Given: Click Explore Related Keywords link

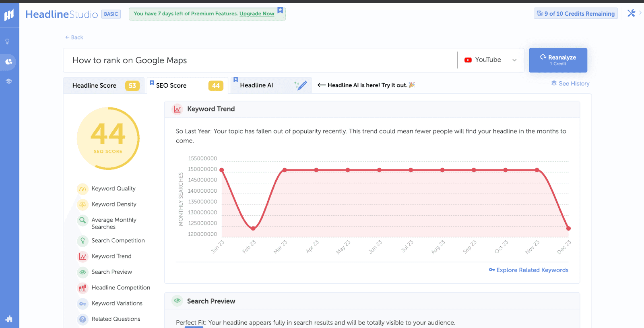Looking at the screenshot, I should pos(528,270).
